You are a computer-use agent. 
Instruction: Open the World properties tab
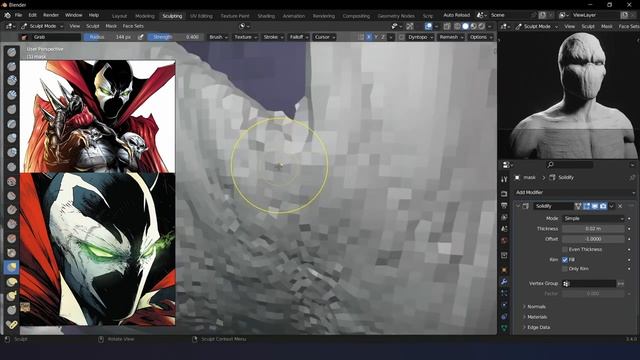pyautogui.click(x=504, y=240)
